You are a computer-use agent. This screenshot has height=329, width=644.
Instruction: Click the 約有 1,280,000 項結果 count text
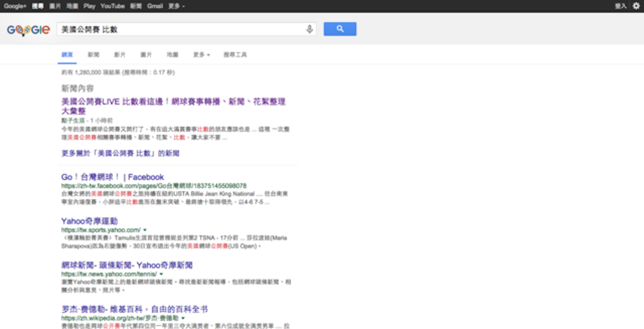click(x=118, y=72)
